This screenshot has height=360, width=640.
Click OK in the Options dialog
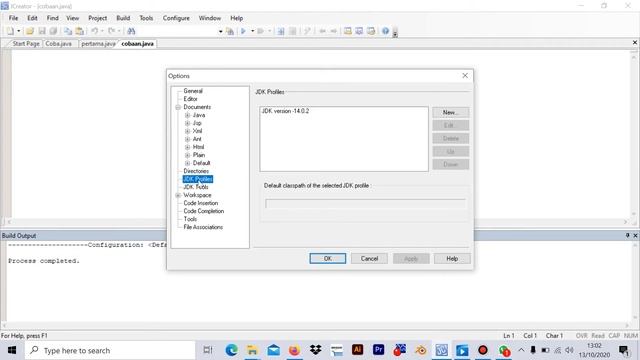[328, 258]
